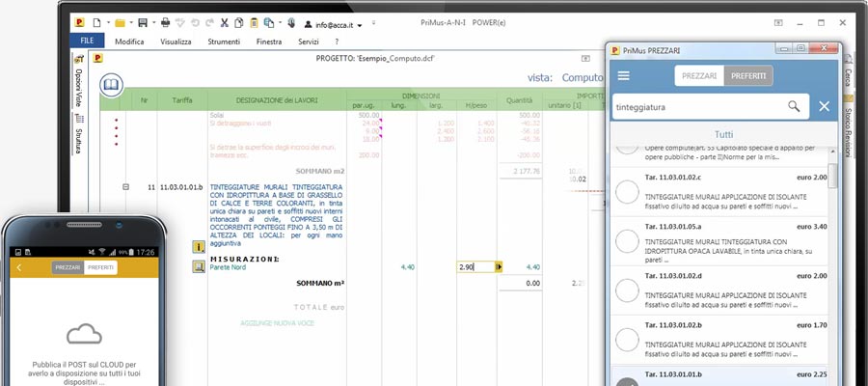Click the PriMus logo icon in title bar
The height and width of the screenshot is (386, 868).
80,23
